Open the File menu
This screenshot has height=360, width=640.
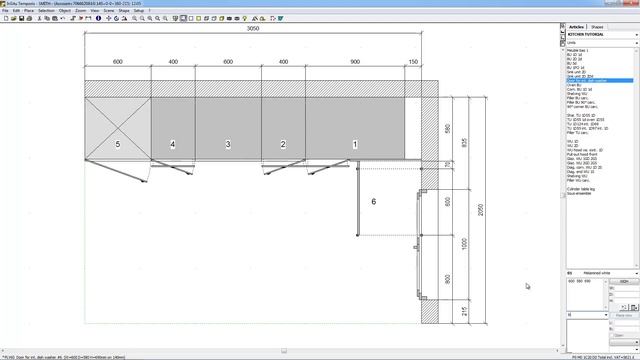pyautogui.click(x=5, y=11)
